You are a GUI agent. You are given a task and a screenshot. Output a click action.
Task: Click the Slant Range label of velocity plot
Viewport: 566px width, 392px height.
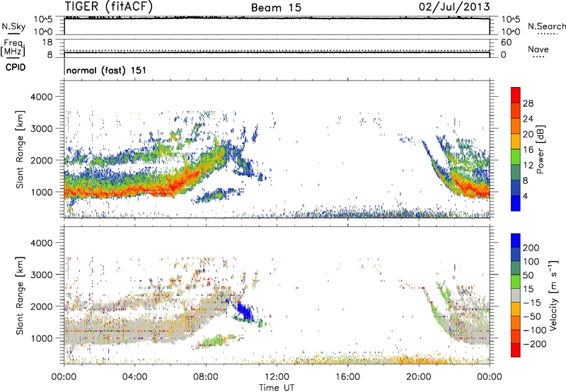[x=20, y=295]
